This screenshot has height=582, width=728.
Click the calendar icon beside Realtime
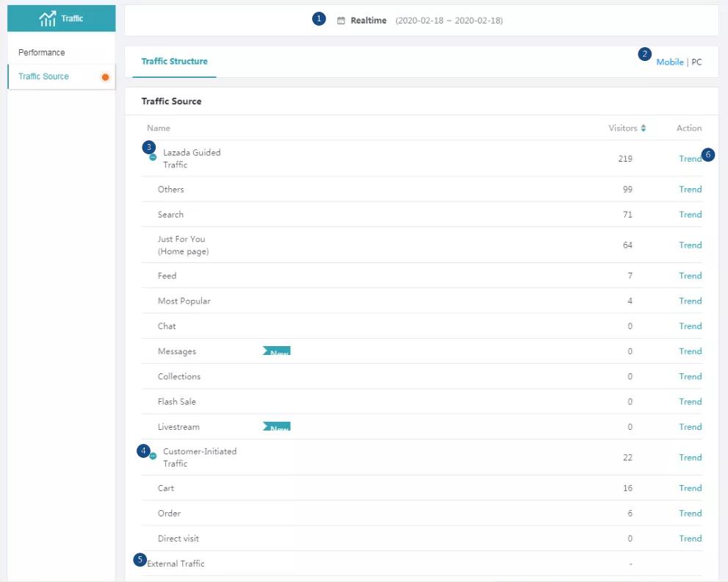[x=341, y=21]
